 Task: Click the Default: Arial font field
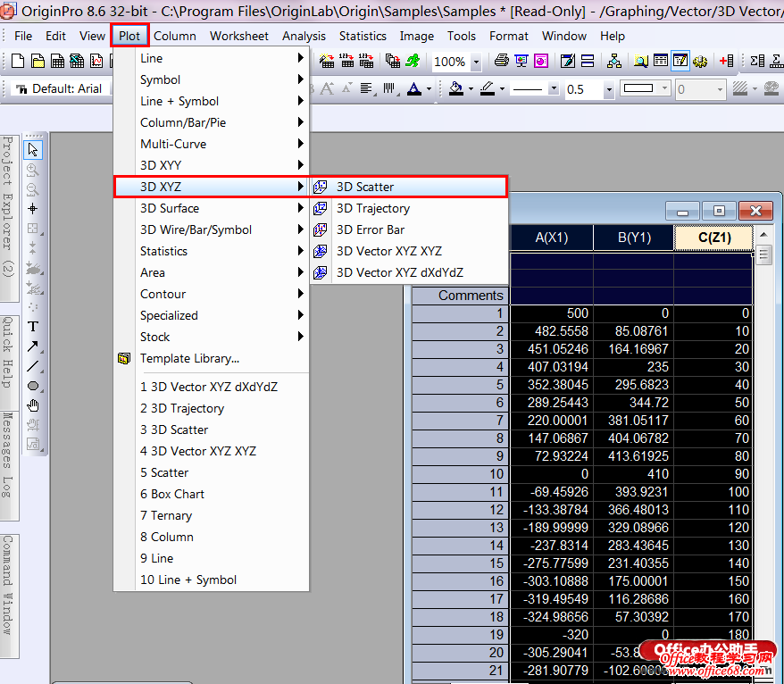63,89
